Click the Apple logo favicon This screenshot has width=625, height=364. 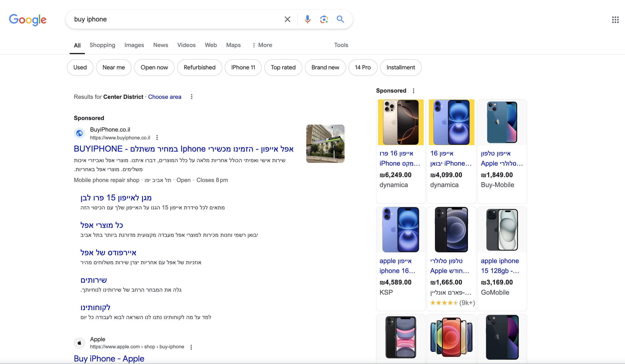pos(79,343)
